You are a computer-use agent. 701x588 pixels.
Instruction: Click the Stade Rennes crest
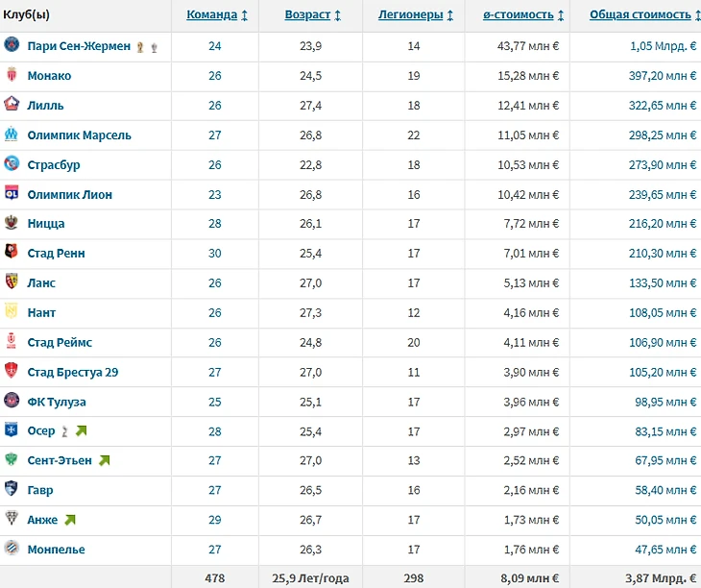pyautogui.click(x=12, y=252)
